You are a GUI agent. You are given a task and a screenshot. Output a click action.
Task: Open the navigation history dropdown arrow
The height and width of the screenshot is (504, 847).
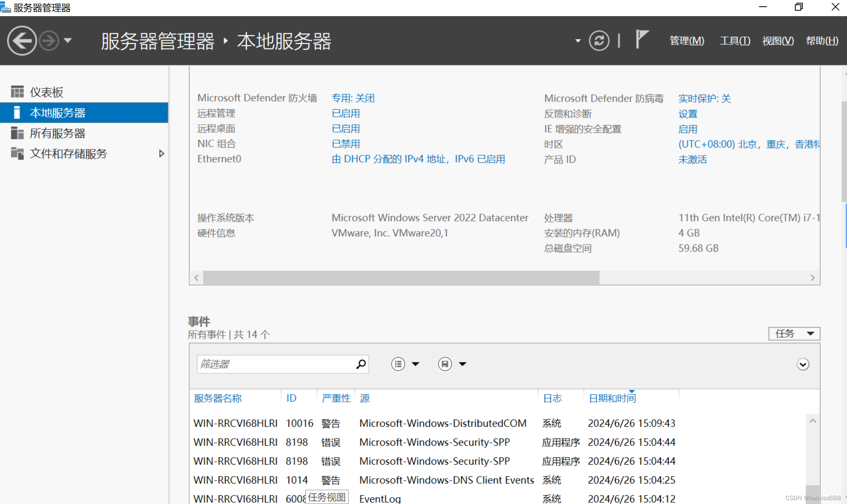click(68, 40)
